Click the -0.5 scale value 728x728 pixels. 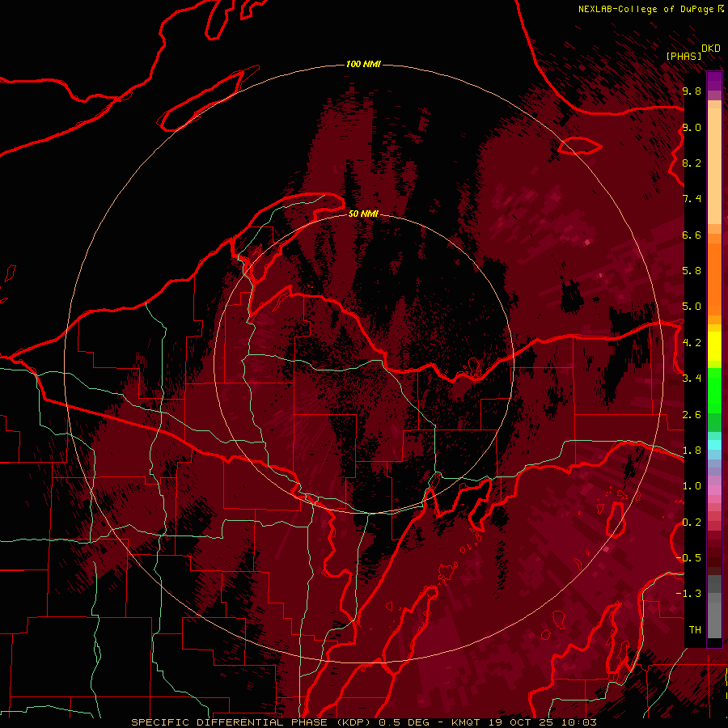(x=688, y=557)
